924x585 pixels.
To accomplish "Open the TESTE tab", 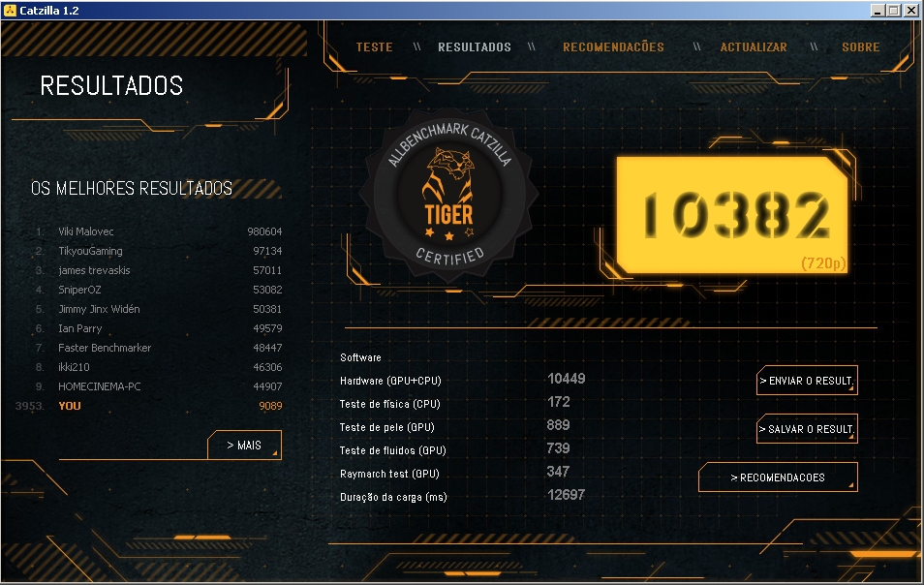I will (374, 47).
